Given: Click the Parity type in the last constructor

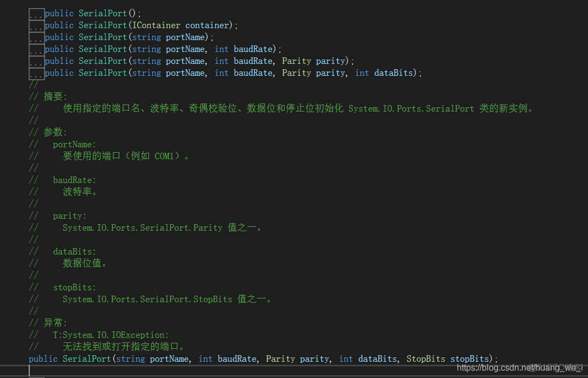Looking at the screenshot, I should click(x=280, y=359).
